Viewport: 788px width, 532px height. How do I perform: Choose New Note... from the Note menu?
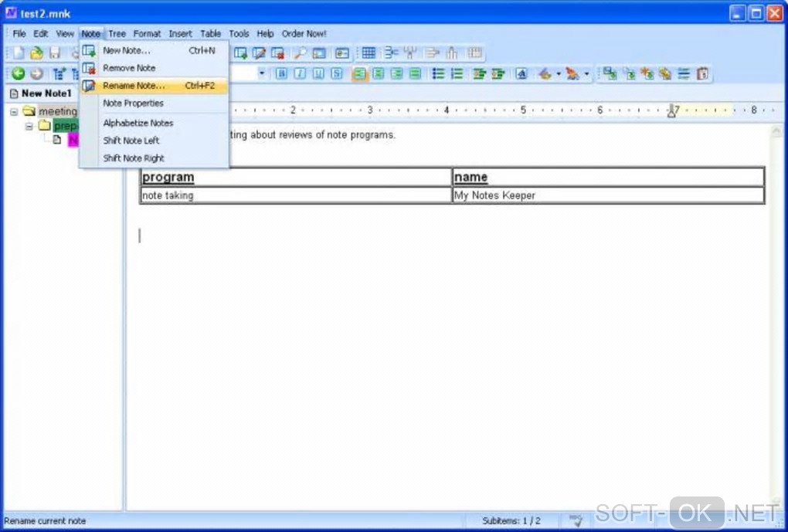[x=155, y=50]
